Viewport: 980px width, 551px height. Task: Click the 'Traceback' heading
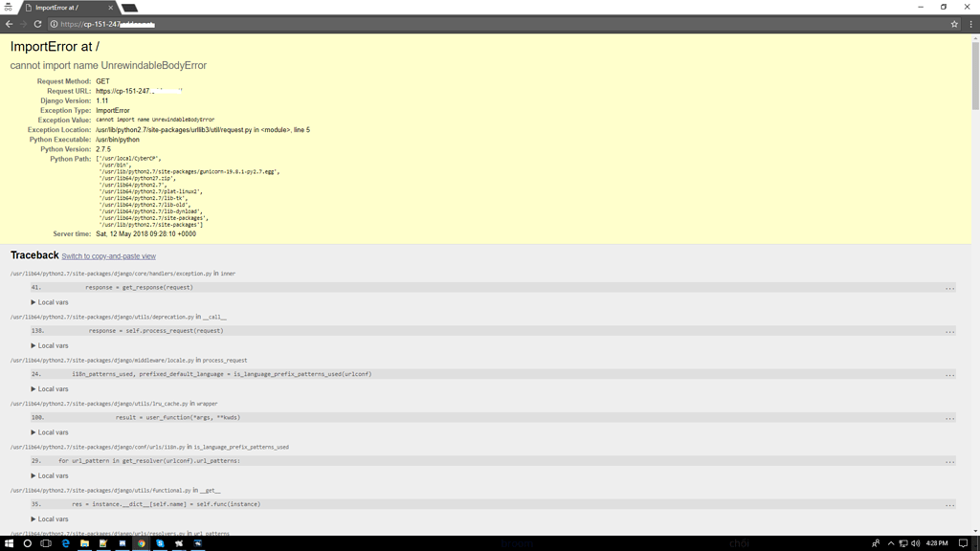(x=34, y=254)
